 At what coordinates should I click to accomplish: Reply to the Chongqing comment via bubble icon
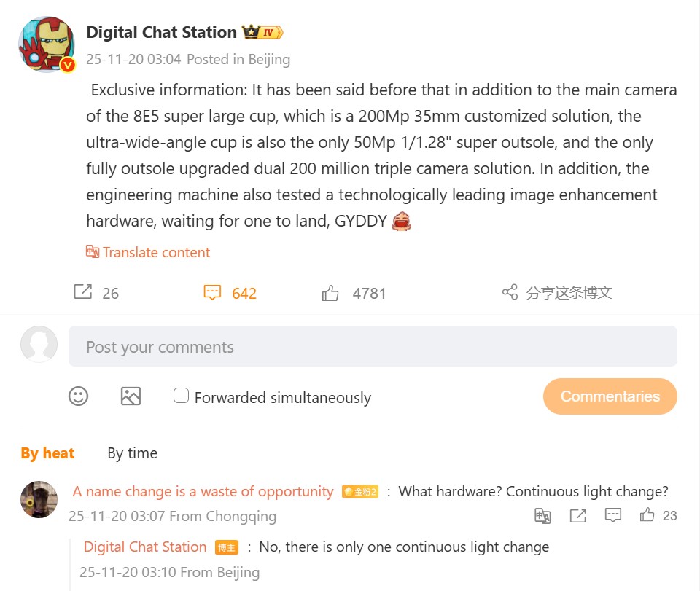pos(613,516)
